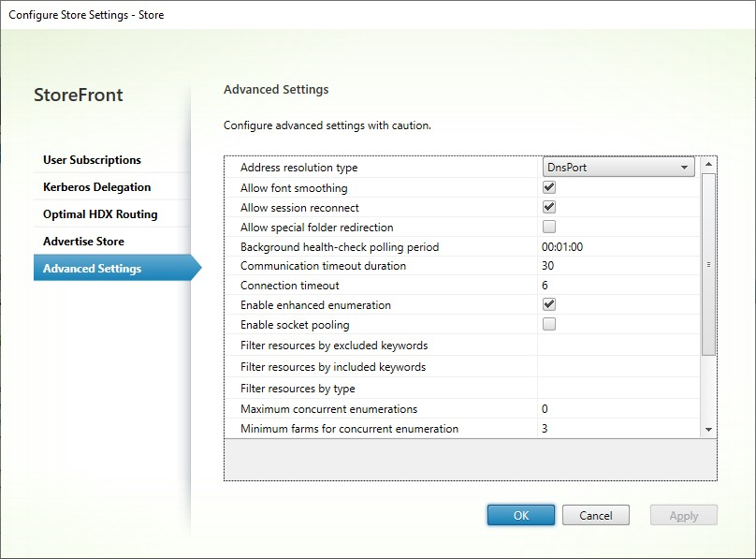Image resolution: width=756 pixels, height=559 pixels.
Task: Switch to User Subscriptions settings
Action: coord(91,160)
